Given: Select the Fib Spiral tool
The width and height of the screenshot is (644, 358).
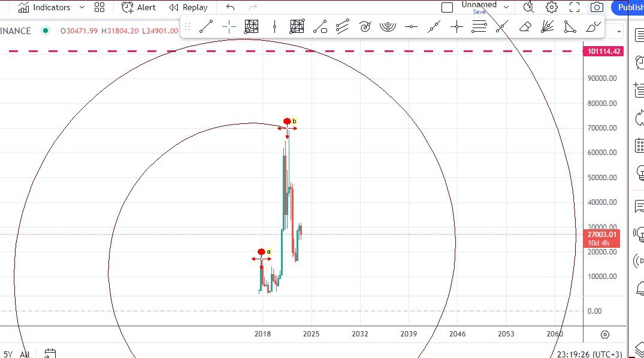Looking at the screenshot, I should pos(365,27).
